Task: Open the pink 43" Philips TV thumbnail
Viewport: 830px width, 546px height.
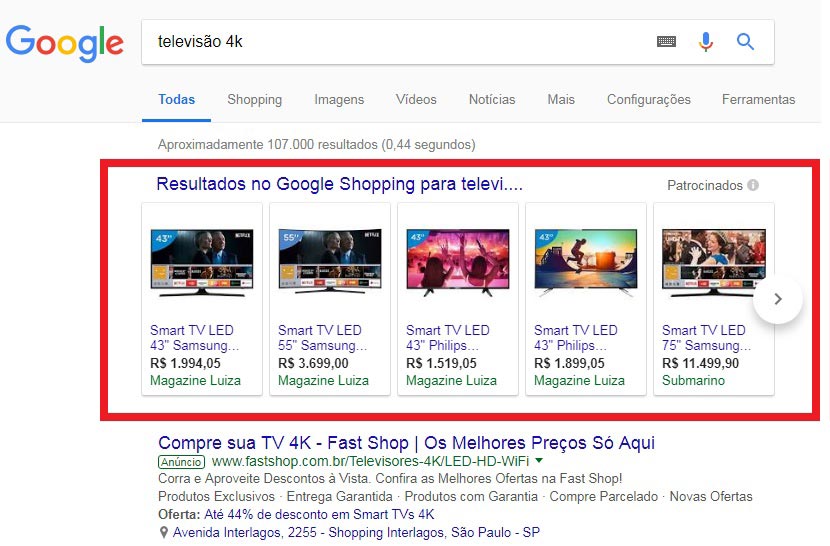Action: [458, 262]
